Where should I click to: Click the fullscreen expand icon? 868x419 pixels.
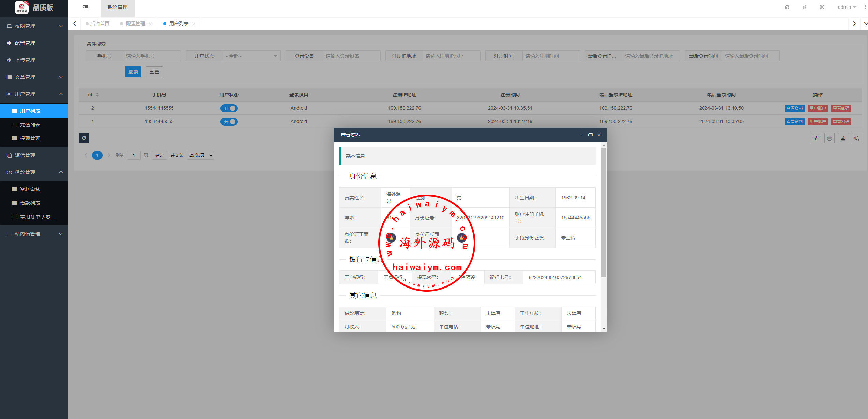[822, 7]
